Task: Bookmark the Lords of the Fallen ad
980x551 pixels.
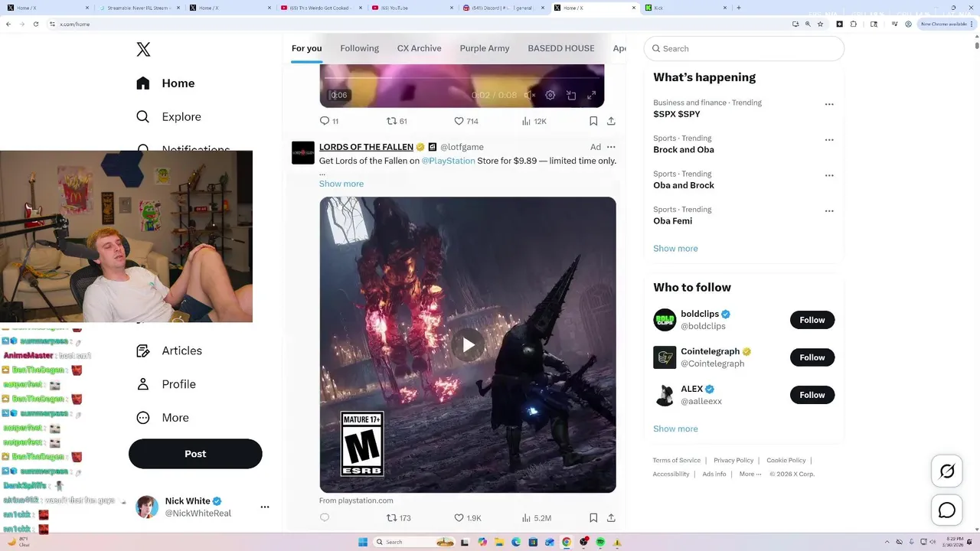Action: [593, 518]
